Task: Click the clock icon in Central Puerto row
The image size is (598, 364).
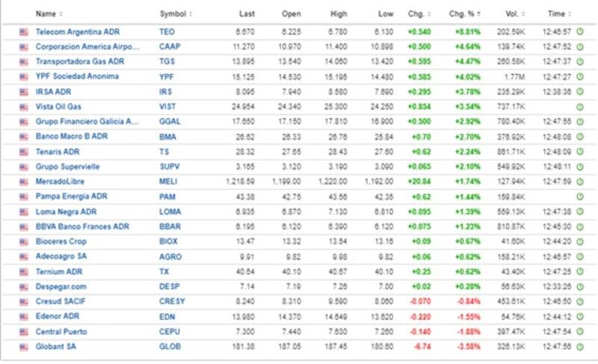Action: pyautogui.click(x=579, y=332)
